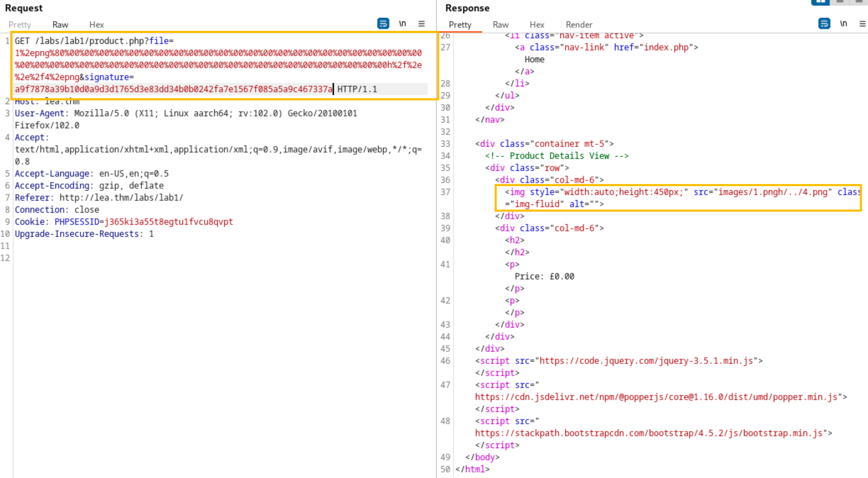Switch Response view to Raw tab
This screenshot has width=868, height=478.
501,24
